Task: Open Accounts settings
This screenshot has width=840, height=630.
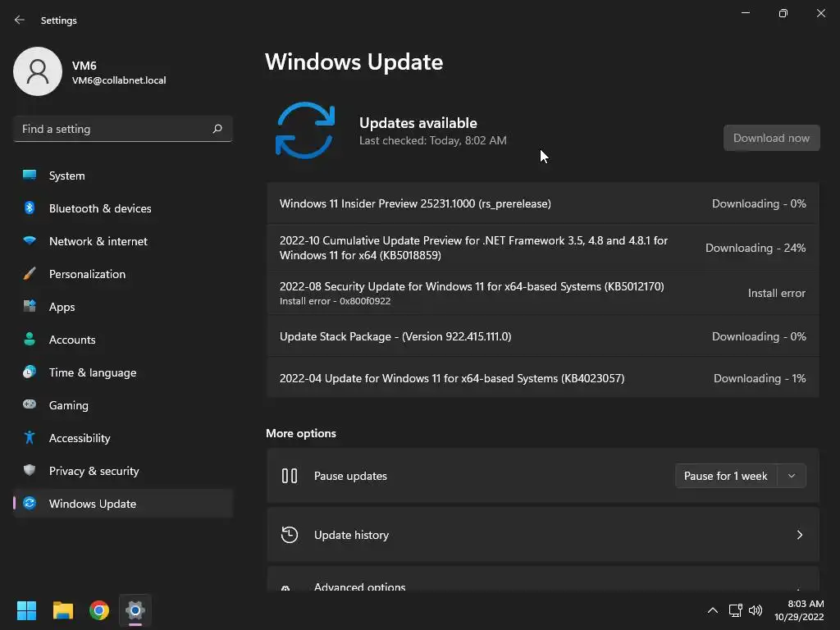Action: [123, 340]
